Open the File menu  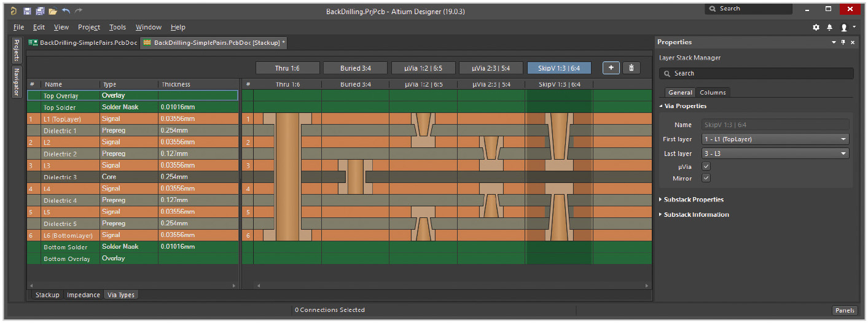tap(18, 27)
